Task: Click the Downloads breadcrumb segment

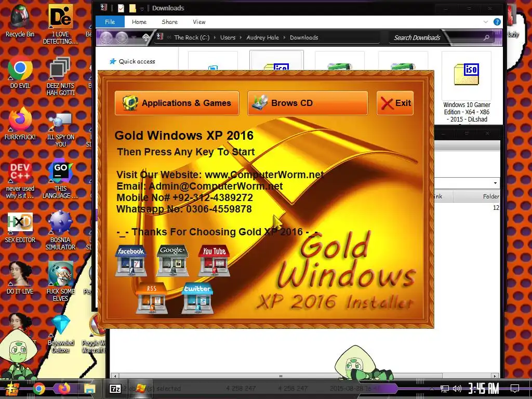Action: click(304, 37)
